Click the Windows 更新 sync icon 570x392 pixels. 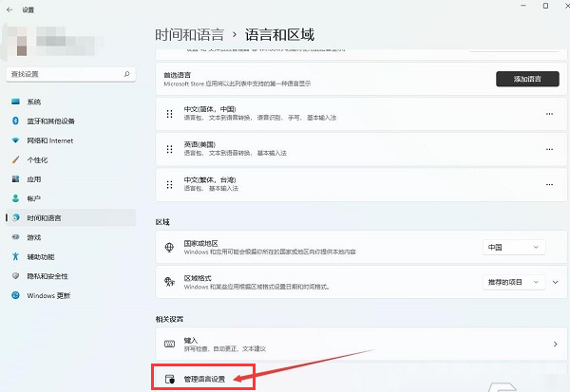click(15, 295)
